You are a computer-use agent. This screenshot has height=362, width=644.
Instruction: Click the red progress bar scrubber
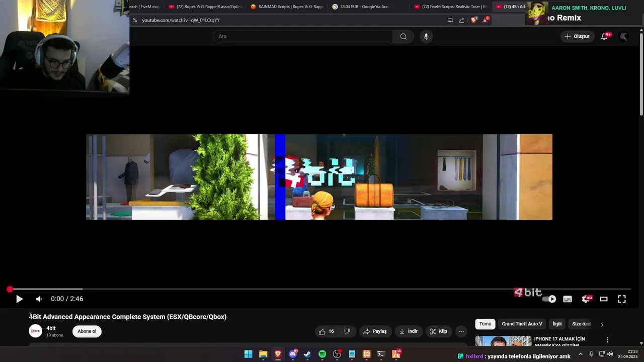[10, 289]
